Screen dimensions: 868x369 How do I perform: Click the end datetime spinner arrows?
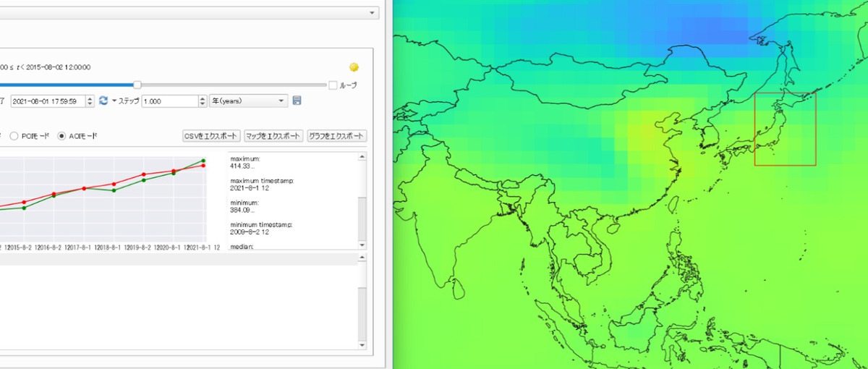(x=90, y=101)
